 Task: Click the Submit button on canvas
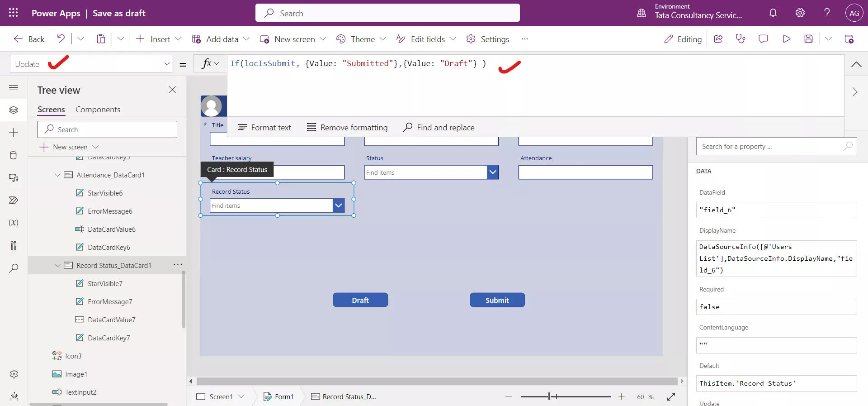[x=497, y=300]
